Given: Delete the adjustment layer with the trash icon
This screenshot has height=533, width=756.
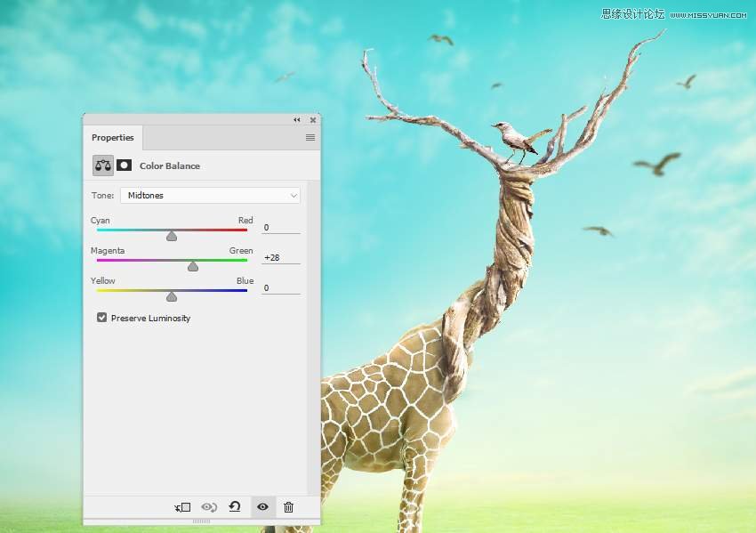Looking at the screenshot, I should pos(288,507).
